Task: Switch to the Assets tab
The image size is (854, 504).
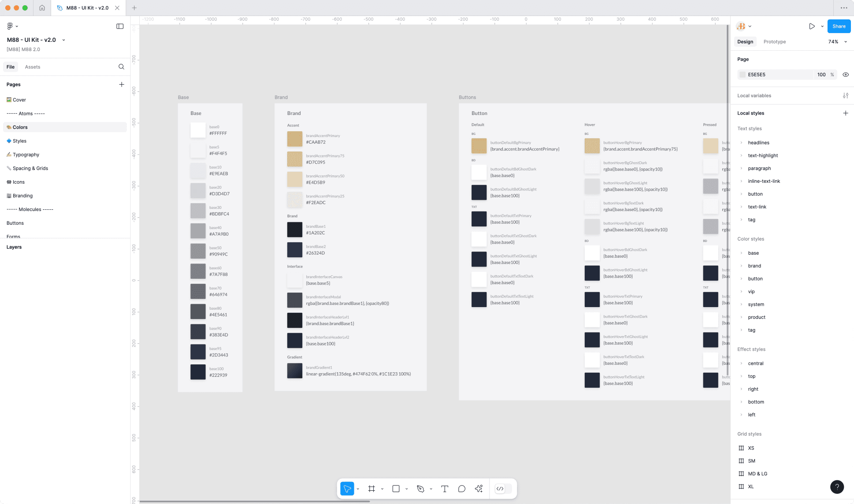Action: point(32,67)
